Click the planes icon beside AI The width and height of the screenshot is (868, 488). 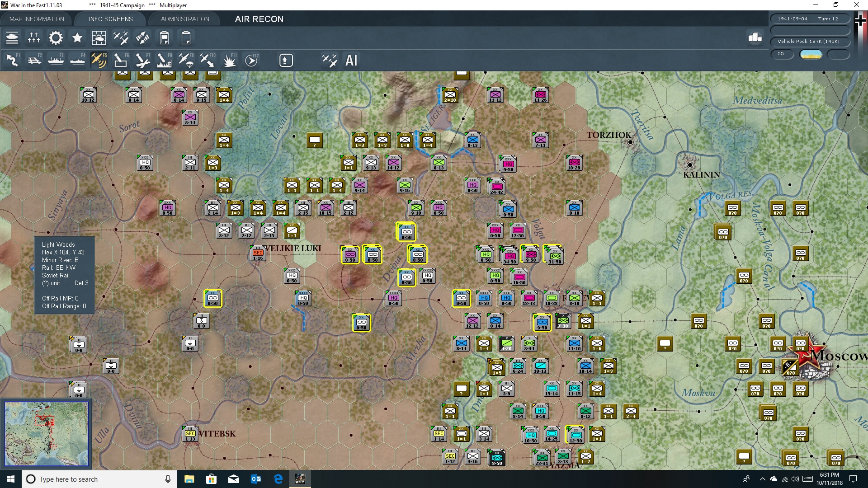[x=330, y=60]
